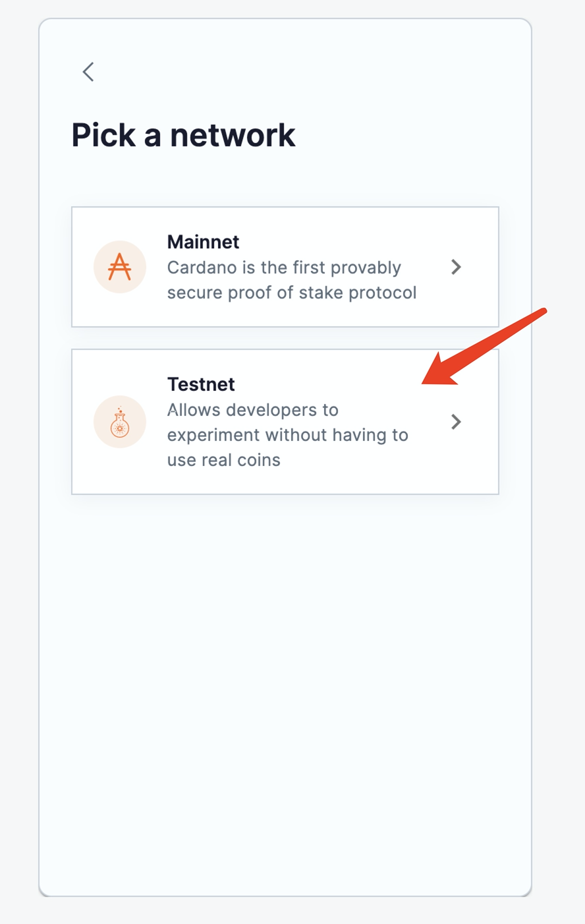Click "Allows developers to" text line

click(252, 410)
